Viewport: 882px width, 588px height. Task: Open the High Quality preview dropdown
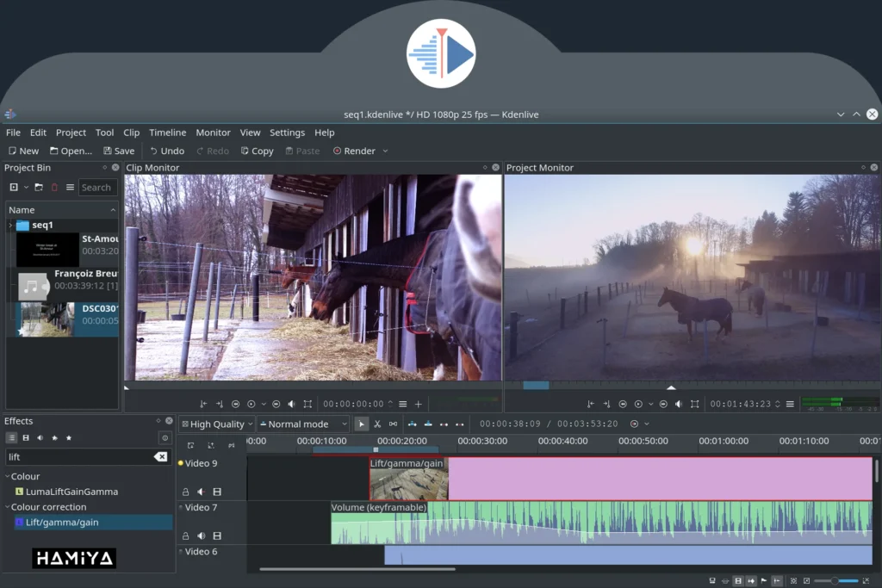point(216,424)
